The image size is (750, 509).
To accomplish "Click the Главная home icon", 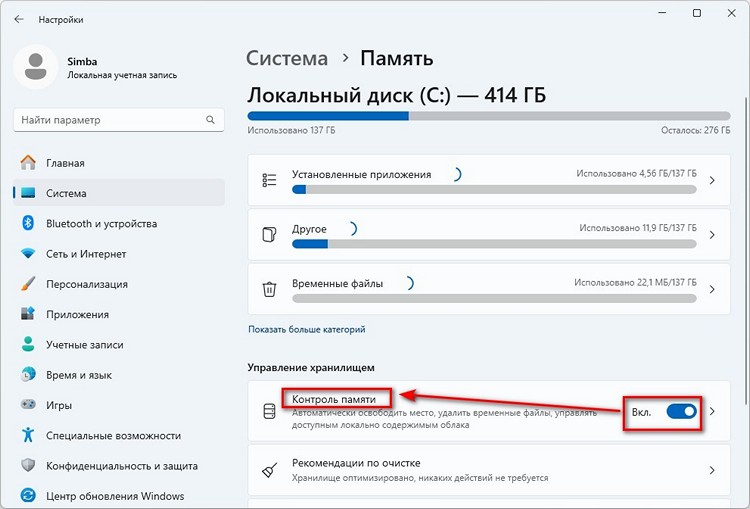I will pyautogui.click(x=28, y=163).
